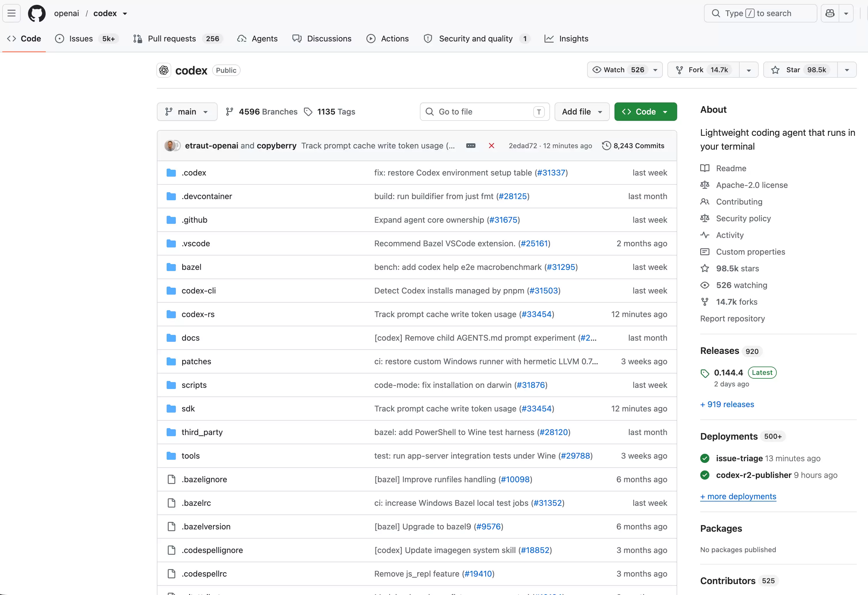Open the .devcontainer folder

(x=207, y=196)
